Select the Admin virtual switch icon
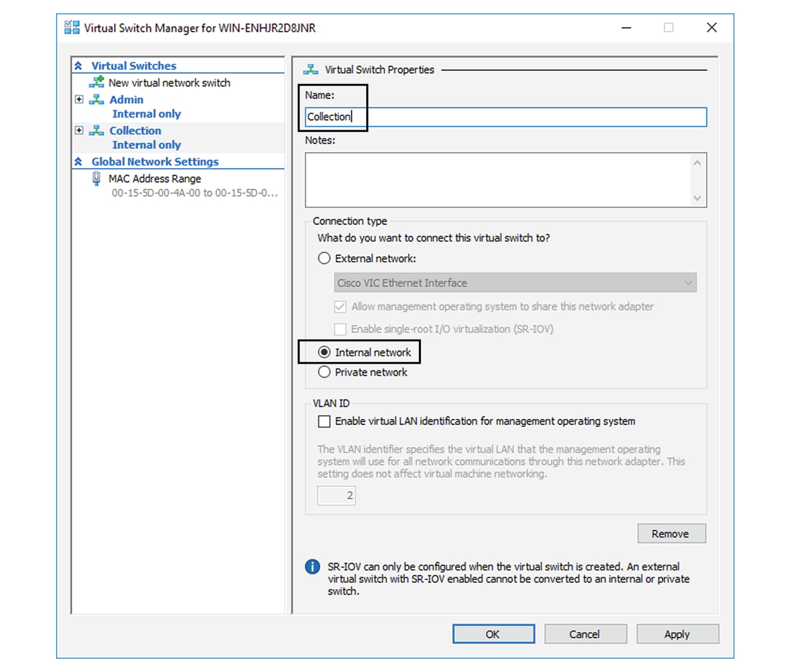Screen dimensions: 791x672 (96, 99)
